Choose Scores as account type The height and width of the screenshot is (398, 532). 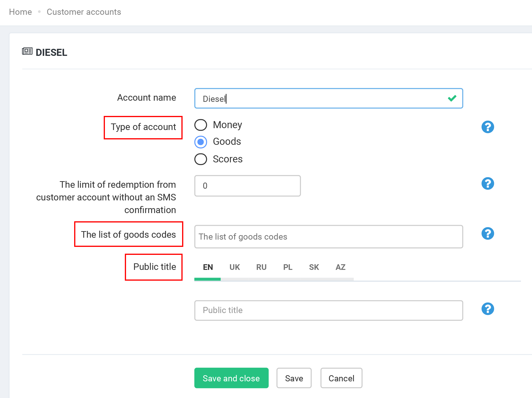201,159
